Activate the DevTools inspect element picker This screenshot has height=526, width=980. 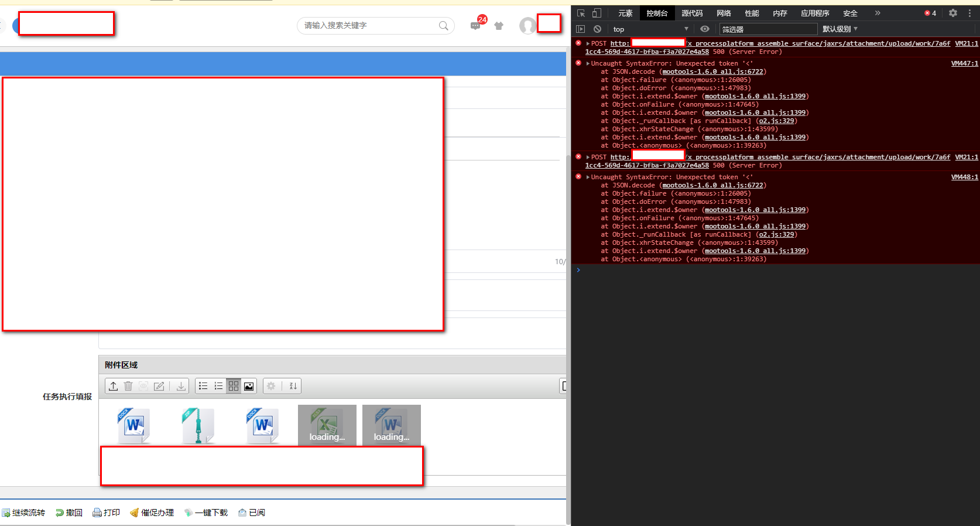click(581, 13)
